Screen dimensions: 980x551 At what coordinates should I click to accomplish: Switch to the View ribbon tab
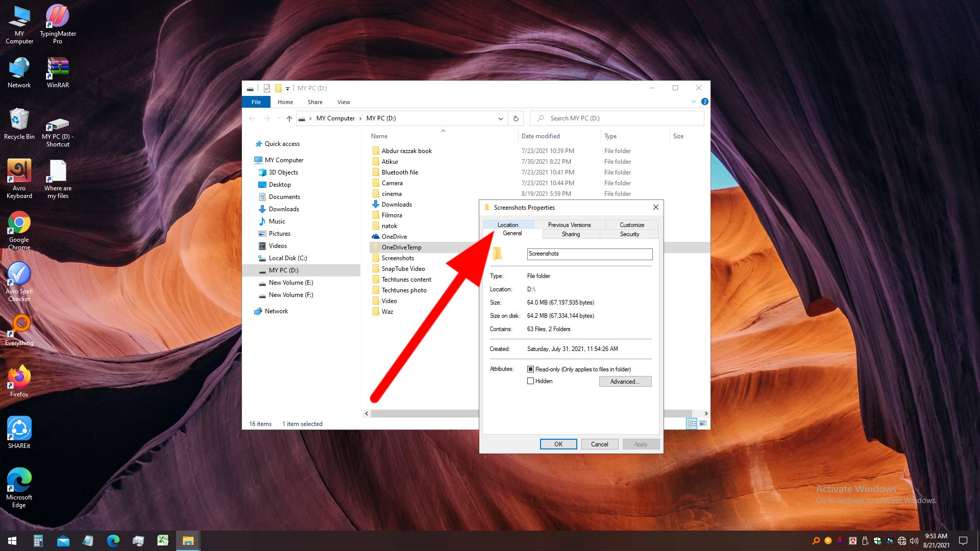tap(344, 102)
